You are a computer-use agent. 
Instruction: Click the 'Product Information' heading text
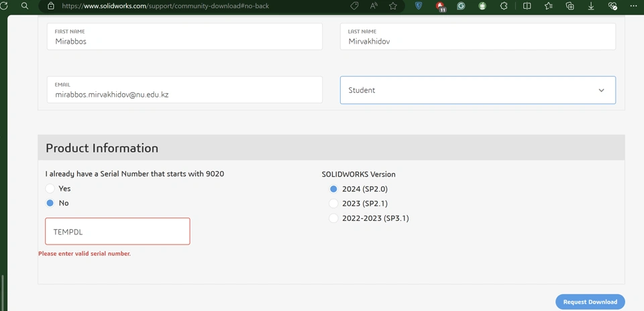(102, 148)
